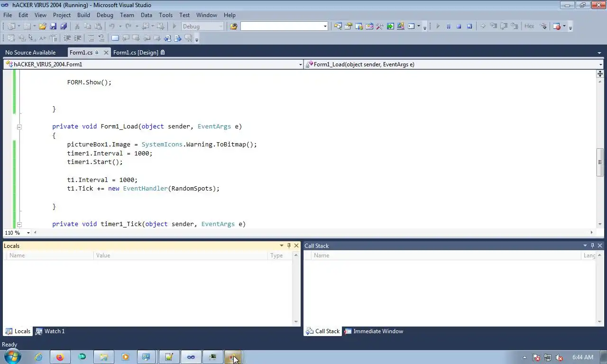
Task: Click the Step Out icon
Action: tap(515, 27)
